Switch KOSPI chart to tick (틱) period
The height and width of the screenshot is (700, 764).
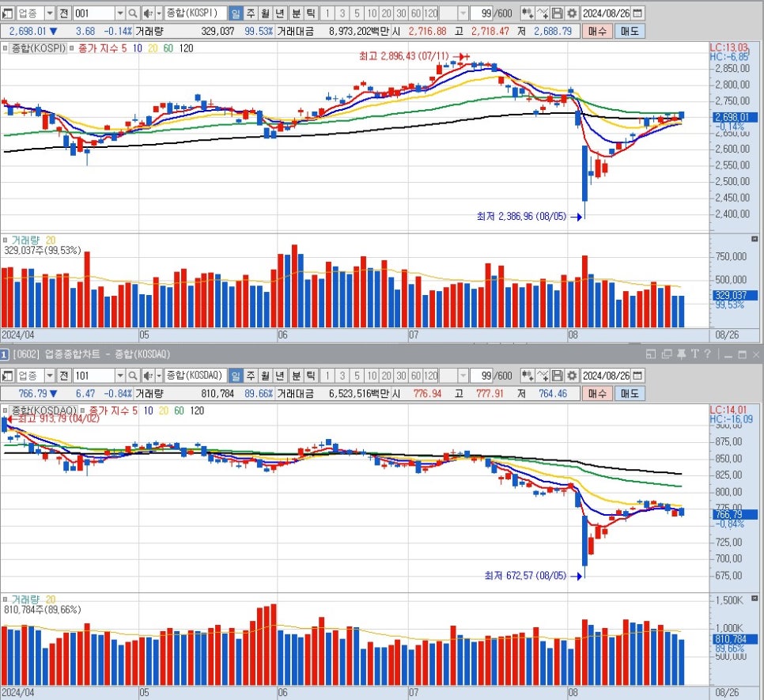[310, 13]
